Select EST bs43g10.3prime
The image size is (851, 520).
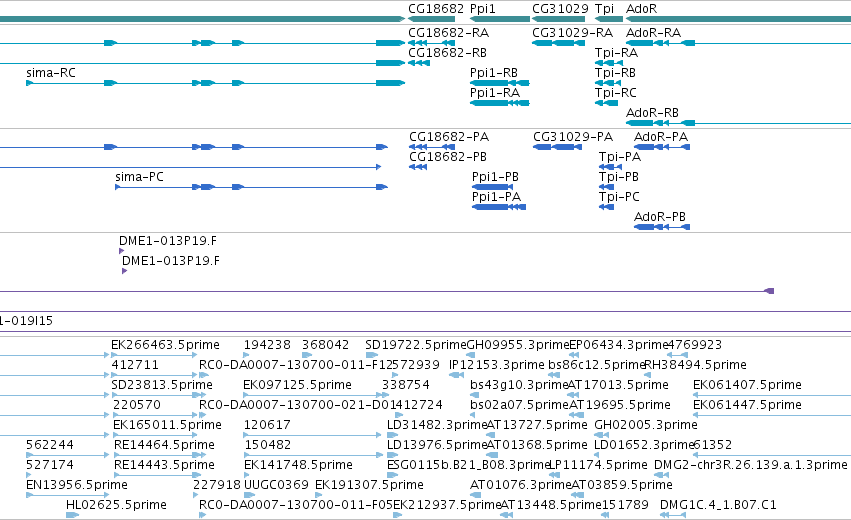pyautogui.click(x=519, y=385)
